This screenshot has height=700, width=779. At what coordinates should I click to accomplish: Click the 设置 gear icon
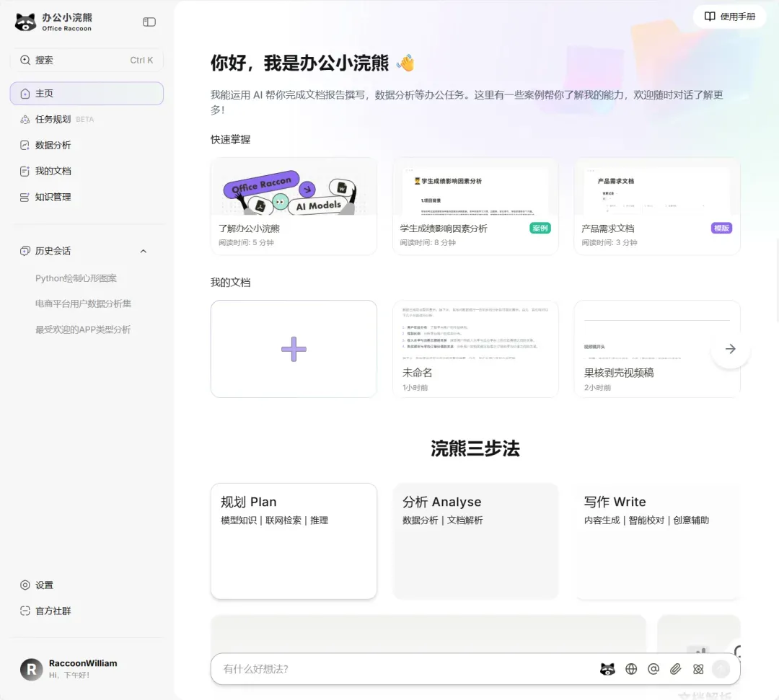pos(25,585)
